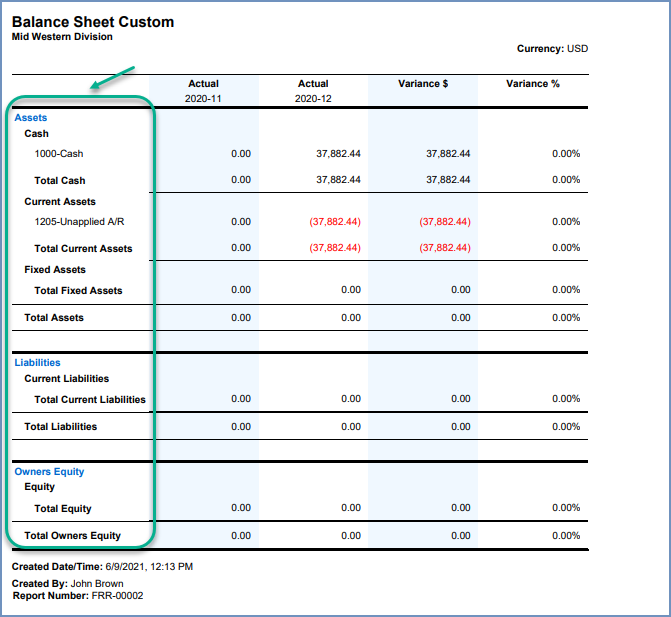
Task: Click the Variance % column header
Action: coord(533,84)
